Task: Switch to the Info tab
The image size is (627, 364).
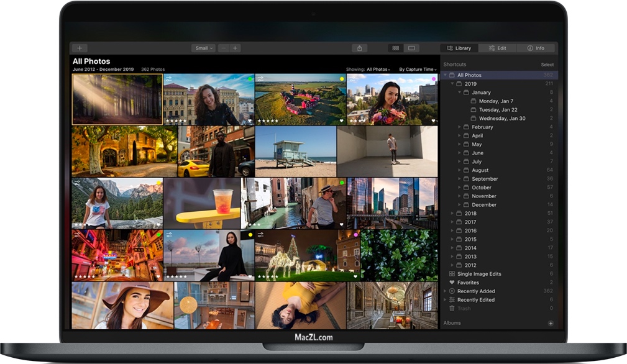Action: 536,48
